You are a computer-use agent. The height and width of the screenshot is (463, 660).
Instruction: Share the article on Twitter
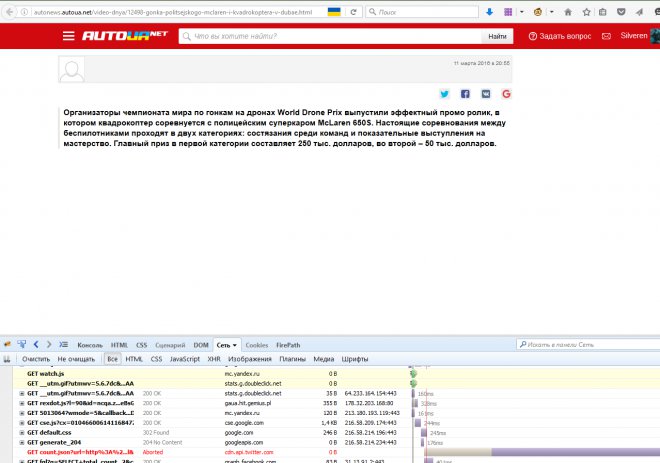coord(445,94)
